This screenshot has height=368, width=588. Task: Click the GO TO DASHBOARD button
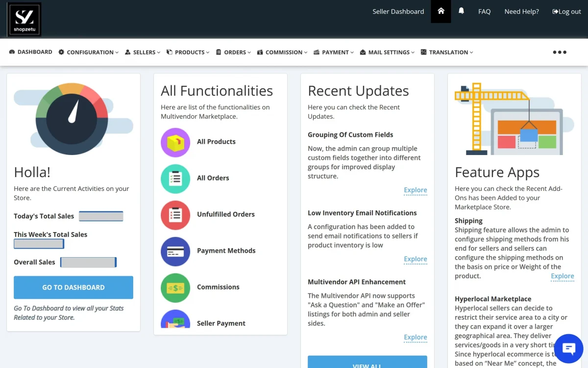coord(73,288)
